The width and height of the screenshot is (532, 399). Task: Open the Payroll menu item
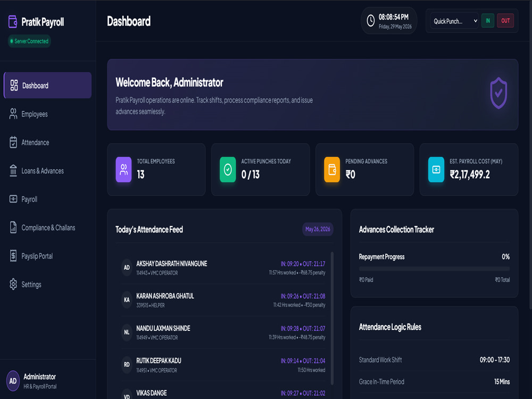[47, 199]
